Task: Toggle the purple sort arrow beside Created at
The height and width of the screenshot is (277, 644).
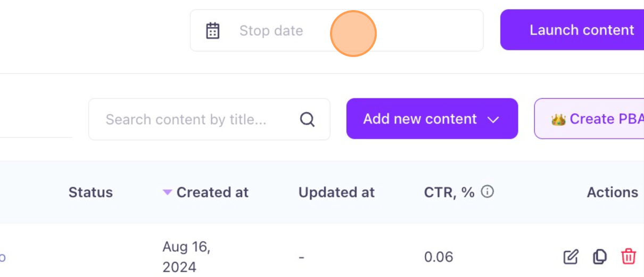Action: tap(167, 192)
